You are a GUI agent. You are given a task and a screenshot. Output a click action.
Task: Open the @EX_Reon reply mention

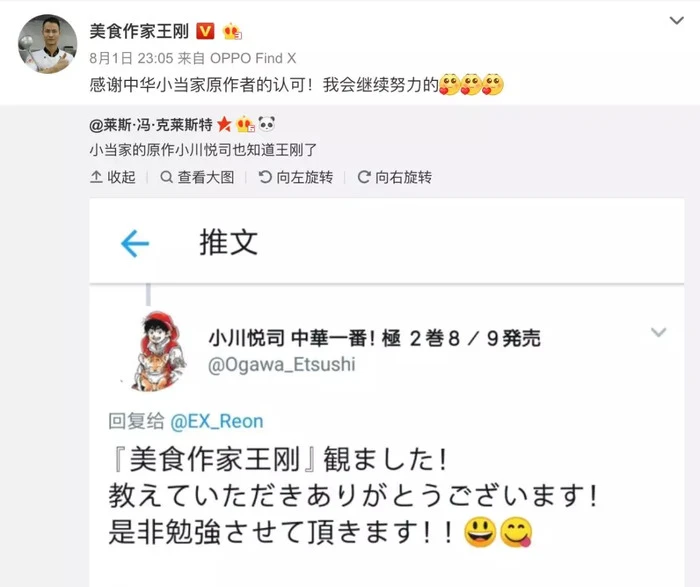point(217,421)
